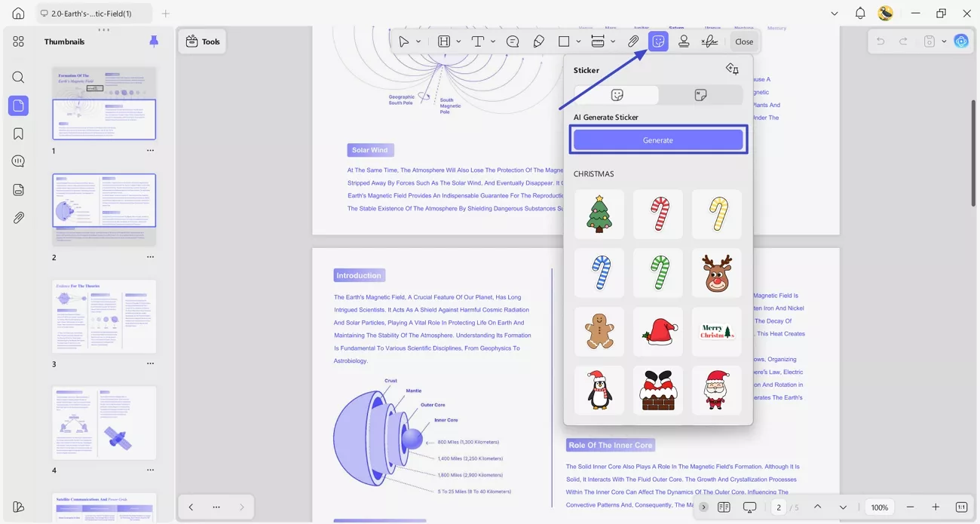Pin the Thumbnails panel
Screen dimensions: 980x524
tap(154, 41)
